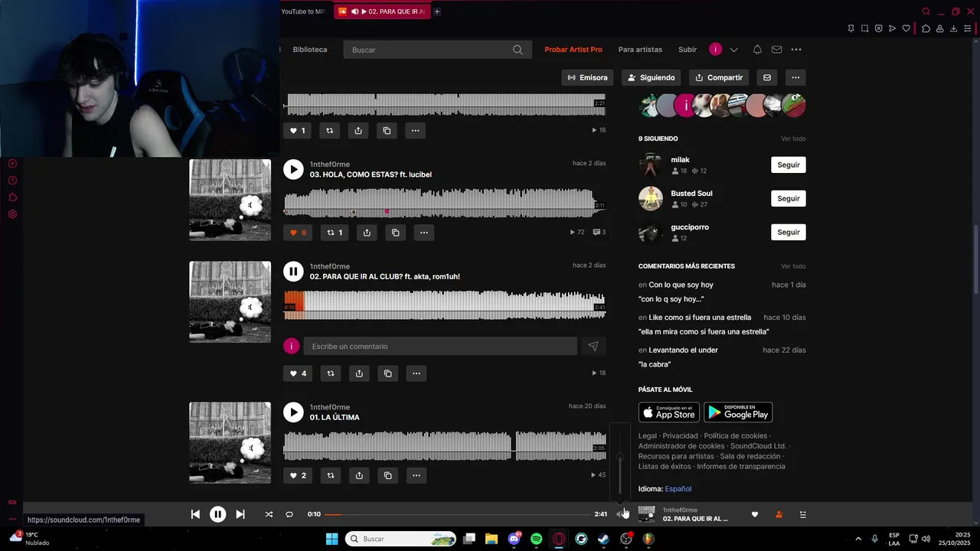Take a snapshot with Opera toolbar icon
Image resolution: width=980 pixels, height=551 pixels.
tap(864, 28)
